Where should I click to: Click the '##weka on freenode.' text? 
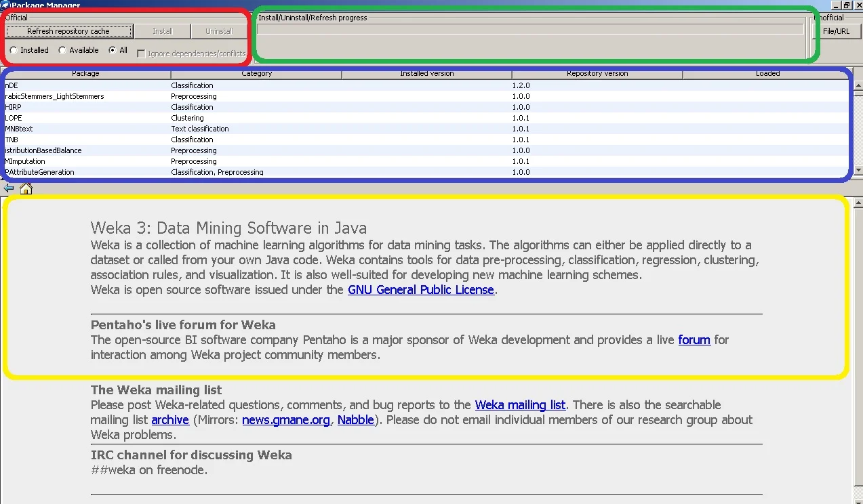[149, 470]
